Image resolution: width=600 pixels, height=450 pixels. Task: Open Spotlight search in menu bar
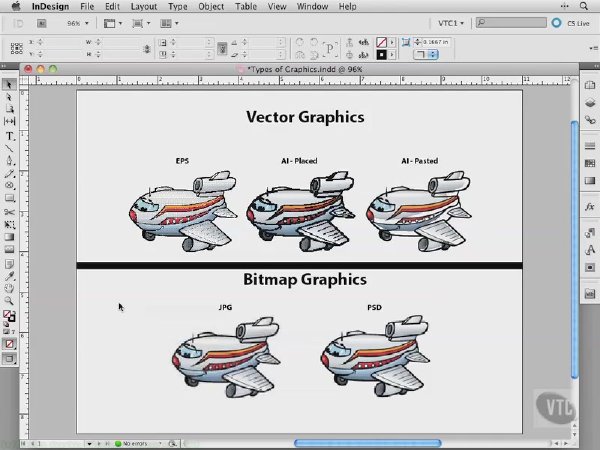tap(584, 6)
